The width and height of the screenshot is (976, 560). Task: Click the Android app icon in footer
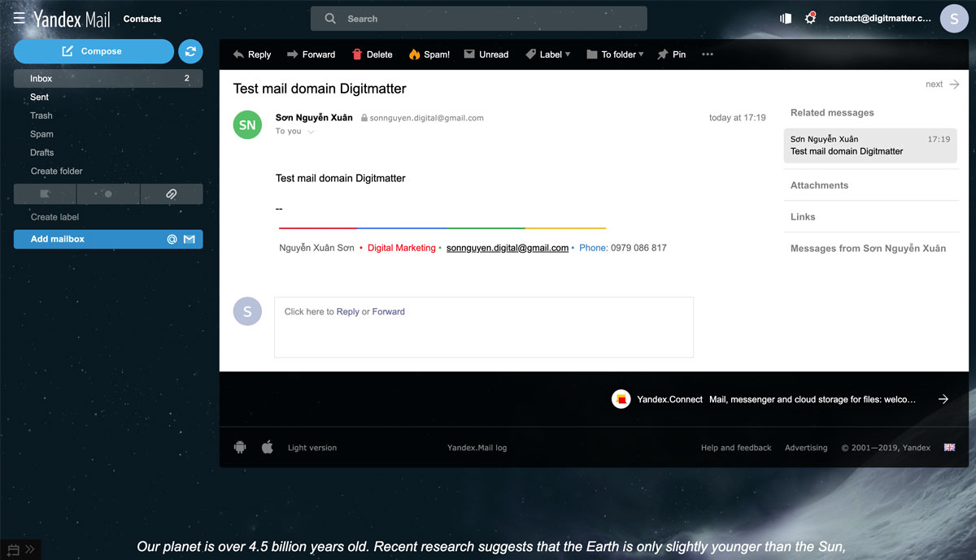240,447
